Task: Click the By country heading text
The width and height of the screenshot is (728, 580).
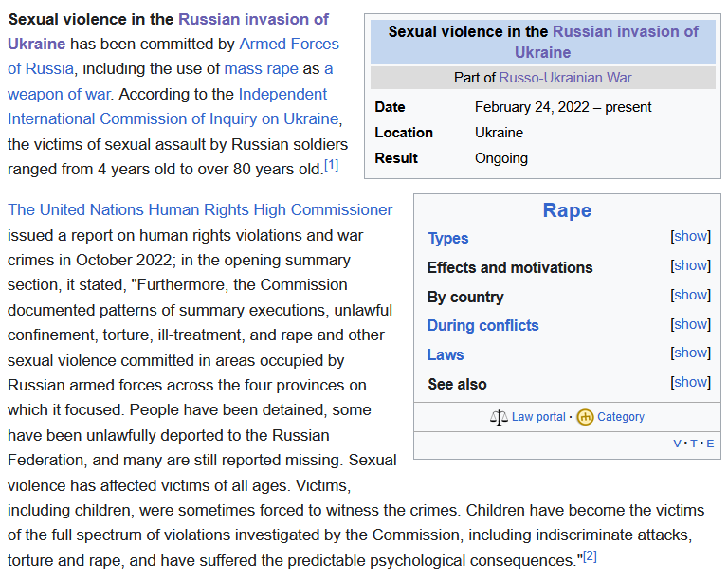Action: (x=465, y=297)
